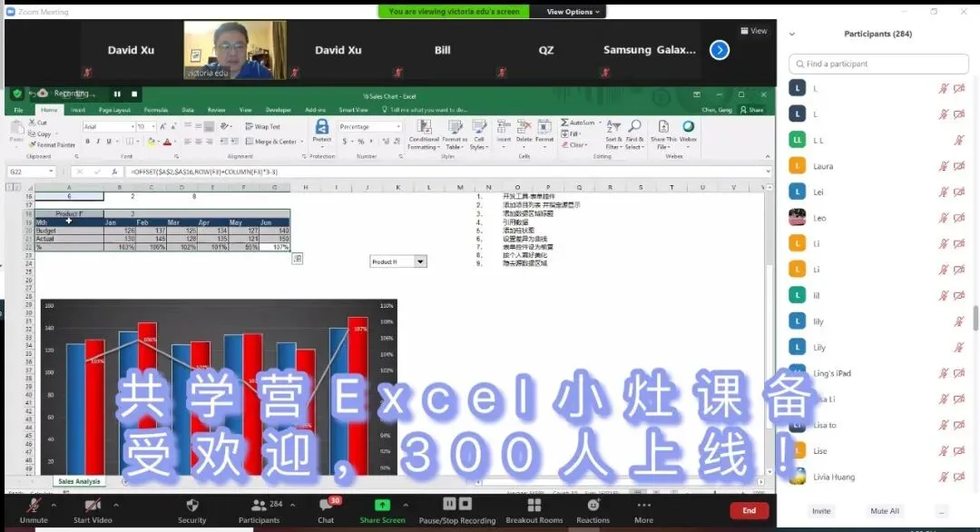Expand share options arrow beside Share Screen
Image resolution: width=980 pixels, height=532 pixels.
406,505
